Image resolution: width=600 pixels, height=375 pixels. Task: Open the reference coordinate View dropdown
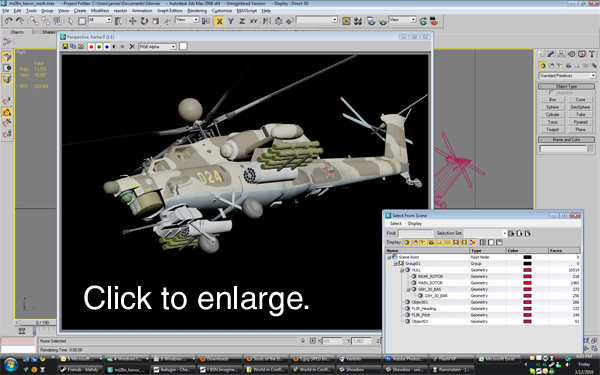pyautogui.click(x=187, y=20)
